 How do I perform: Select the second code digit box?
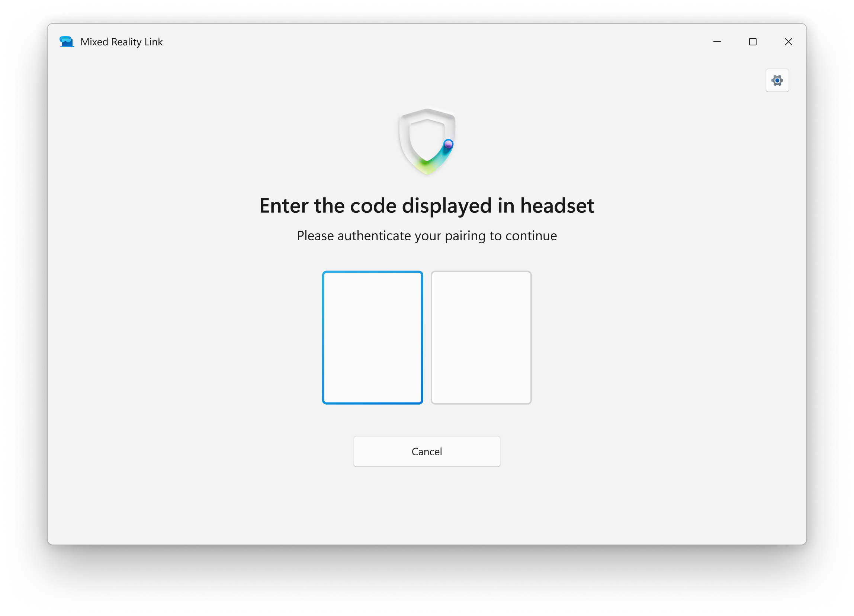pyautogui.click(x=481, y=337)
